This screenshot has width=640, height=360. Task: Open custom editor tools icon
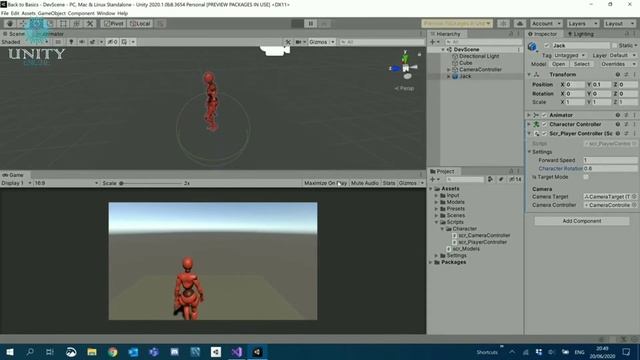[x=90, y=24]
